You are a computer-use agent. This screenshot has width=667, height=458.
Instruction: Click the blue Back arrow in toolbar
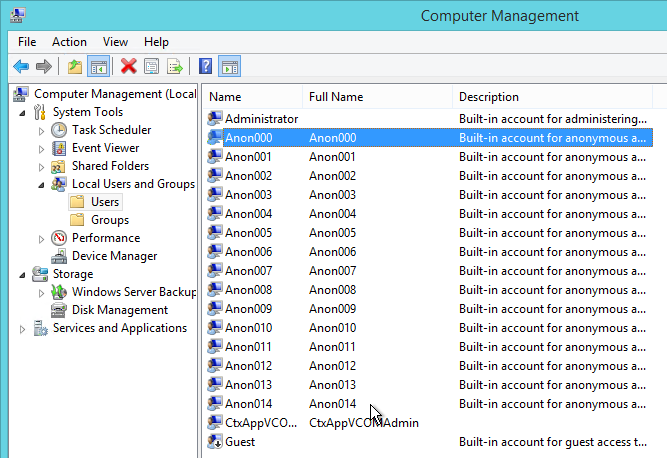pos(20,67)
